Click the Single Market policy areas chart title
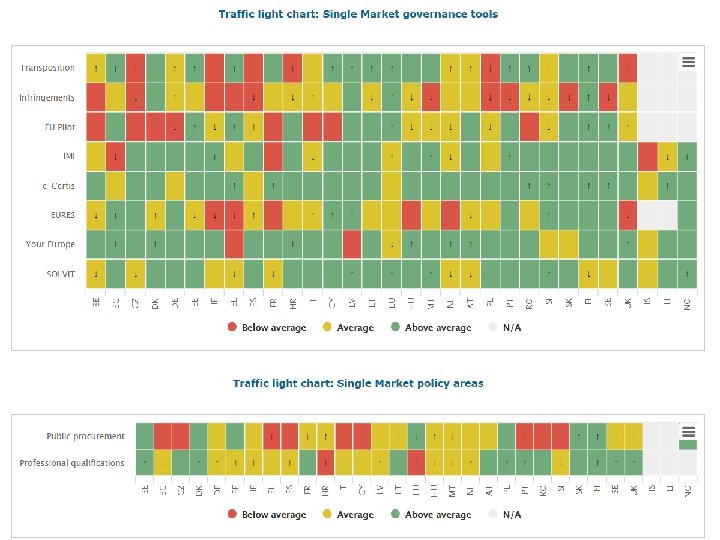The width and height of the screenshot is (720, 540). [358, 383]
